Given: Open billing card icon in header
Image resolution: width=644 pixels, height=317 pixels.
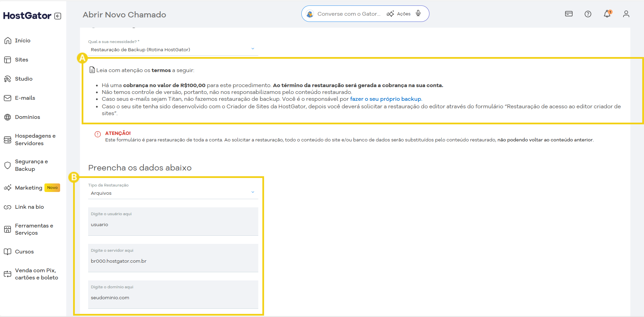Looking at the screenshot, I should click(x=569, y=14).
